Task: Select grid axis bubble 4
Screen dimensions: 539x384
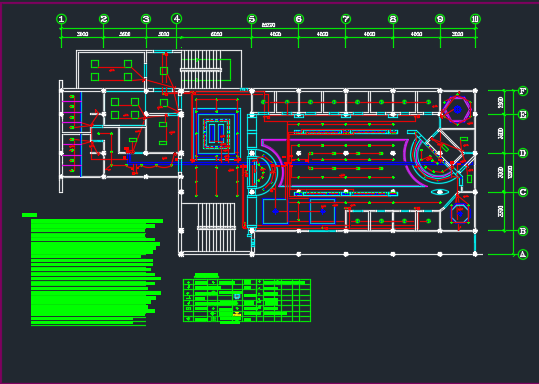Action: (176, 19)
